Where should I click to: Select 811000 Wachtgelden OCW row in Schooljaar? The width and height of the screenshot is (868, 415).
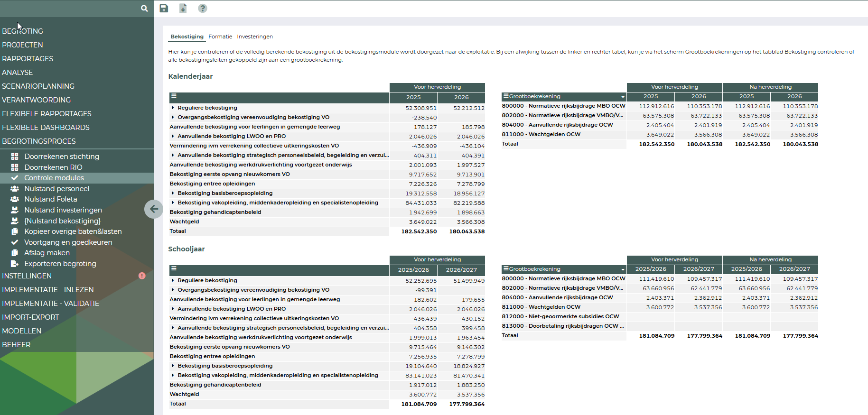[x=563, y=307]
